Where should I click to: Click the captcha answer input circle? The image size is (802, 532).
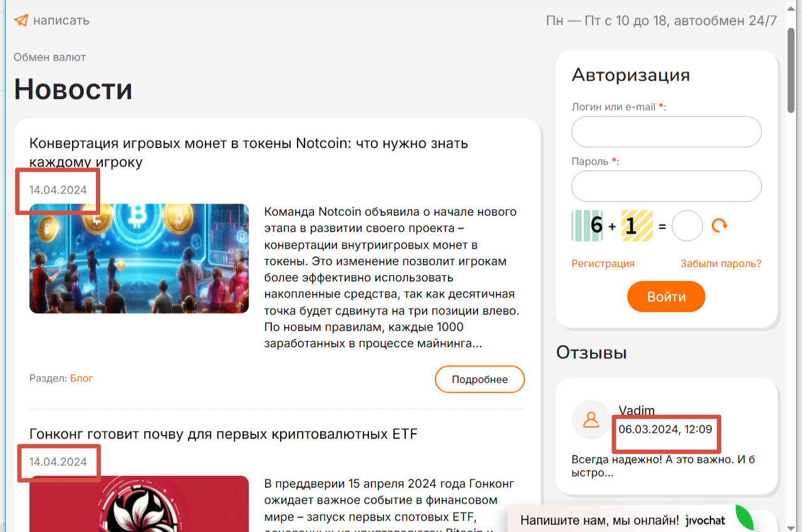tap(687, 226)
